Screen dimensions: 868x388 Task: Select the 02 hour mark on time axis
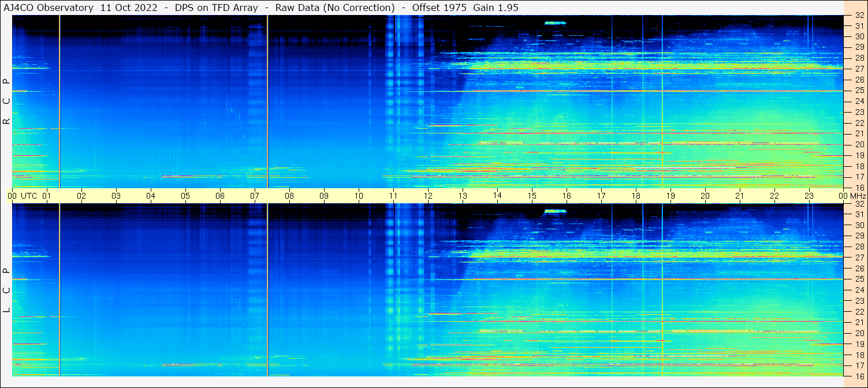(81, 196)
